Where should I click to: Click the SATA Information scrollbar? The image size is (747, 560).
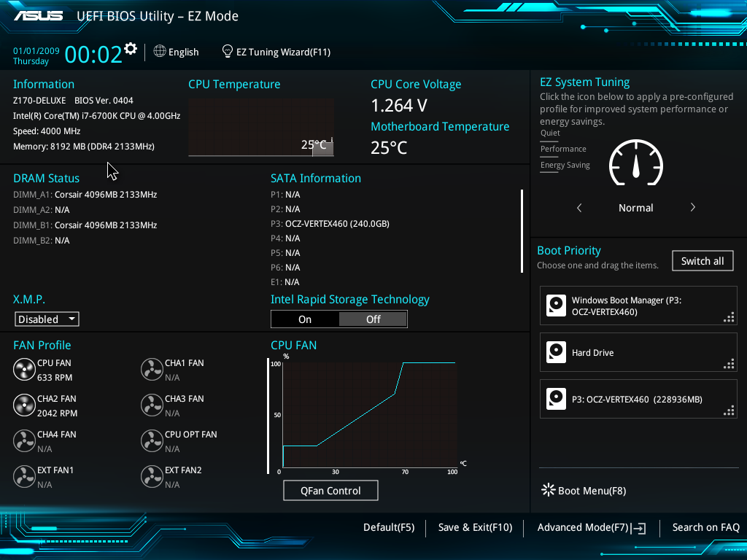tap(522, 230)
